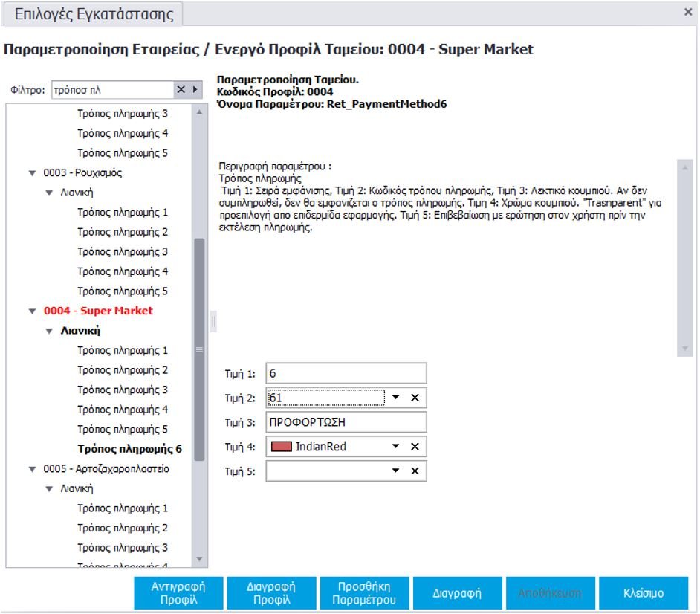Click the Αντιγραφή Προφίλ button
700x614 pixels.
[178, 593]
